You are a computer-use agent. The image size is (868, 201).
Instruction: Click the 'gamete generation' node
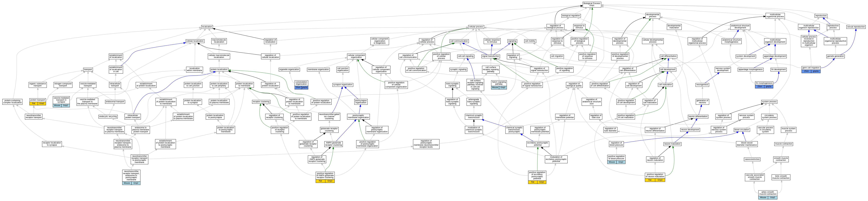[835, 56]
